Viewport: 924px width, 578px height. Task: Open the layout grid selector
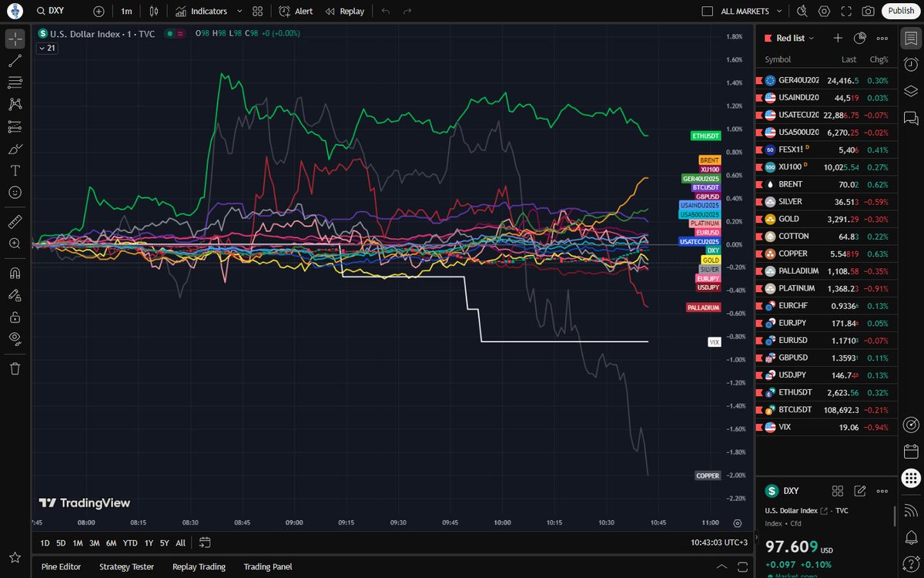[258, 12]
